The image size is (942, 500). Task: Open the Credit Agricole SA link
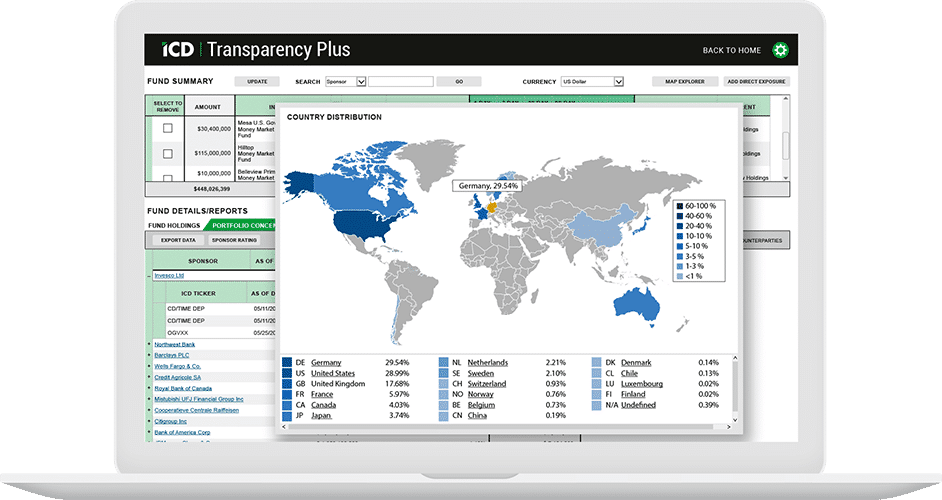tap(178, 377)
